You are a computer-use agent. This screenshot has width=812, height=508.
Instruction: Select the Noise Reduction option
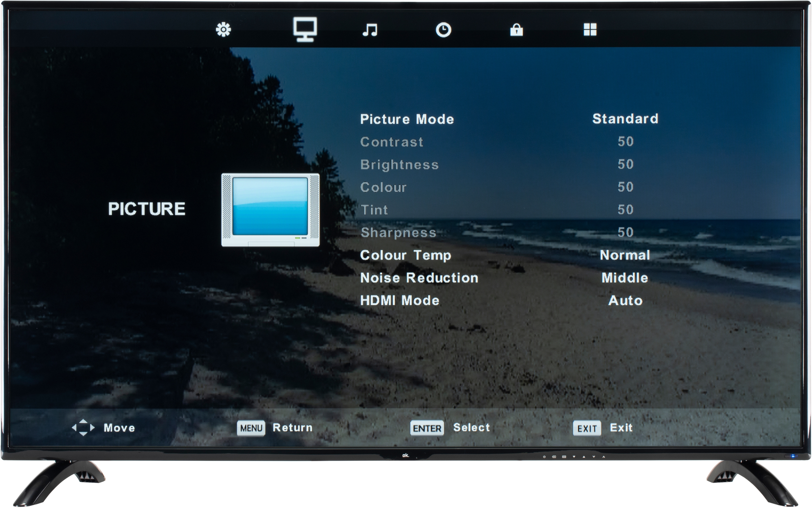tap(419, 278)
